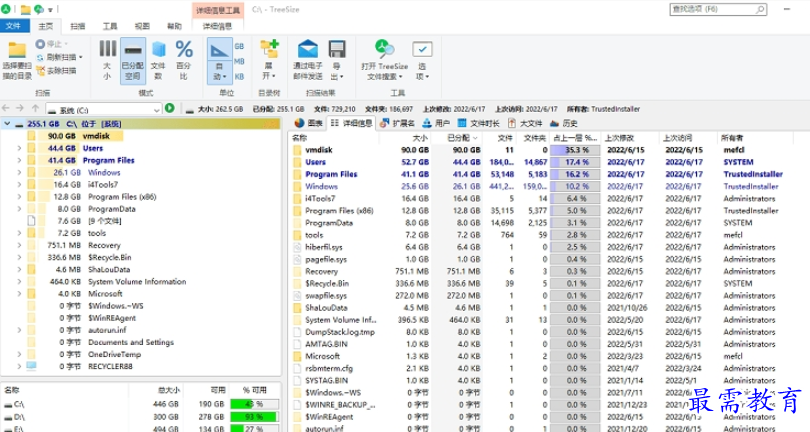The height and width of the screenshot is (432, 810).
Task: Collapse the 255.1 GB C:\ root node
Action: pos(7,124)
